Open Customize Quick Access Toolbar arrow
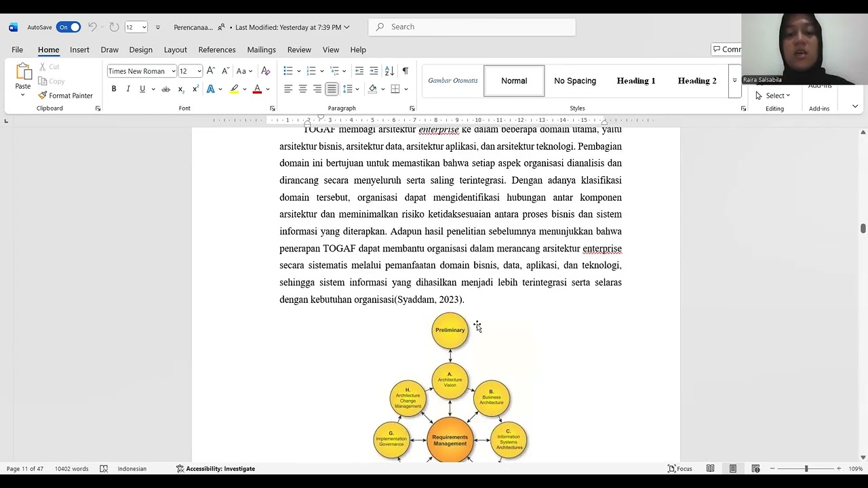 pyautogui.click(x=158, y=27)
